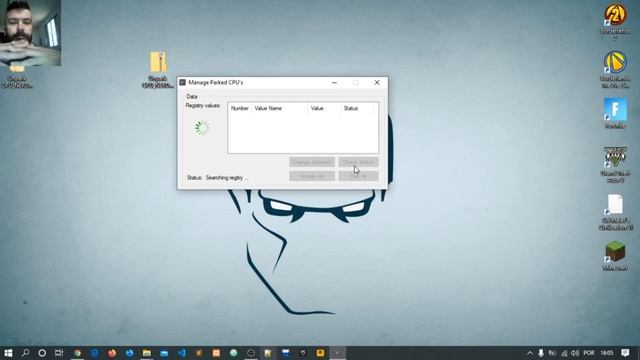Open the green round app on the taskbar
Viewport: 640px width, 360px height.
point(233,353)
